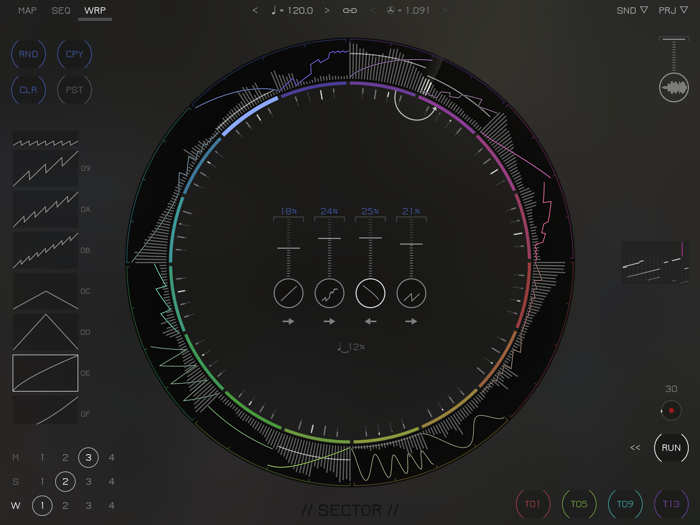The image size is (700, 525).
Task: Switch to the SEQ tab
Action: (61, 10)
